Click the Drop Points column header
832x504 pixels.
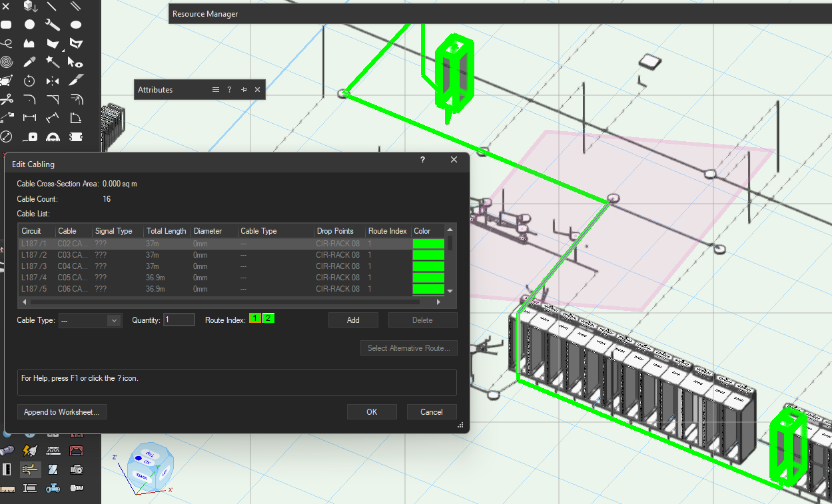coord(339,231)
